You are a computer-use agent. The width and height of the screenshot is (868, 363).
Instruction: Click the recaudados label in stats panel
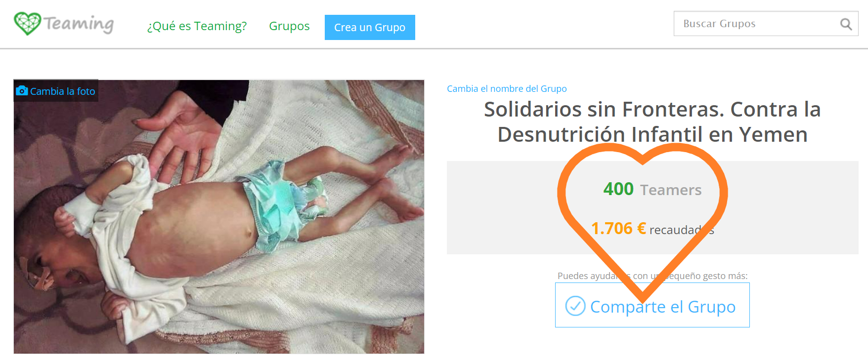pos(682,230)
